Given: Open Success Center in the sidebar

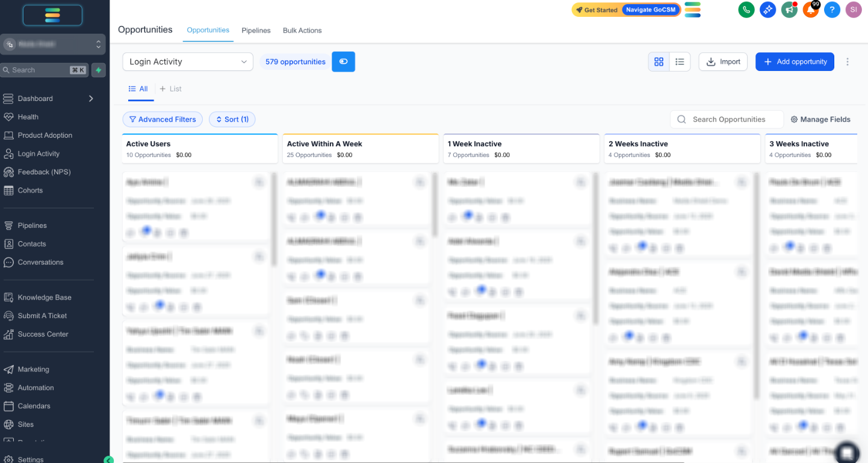Looking at the screenshot, I should 43,334.
